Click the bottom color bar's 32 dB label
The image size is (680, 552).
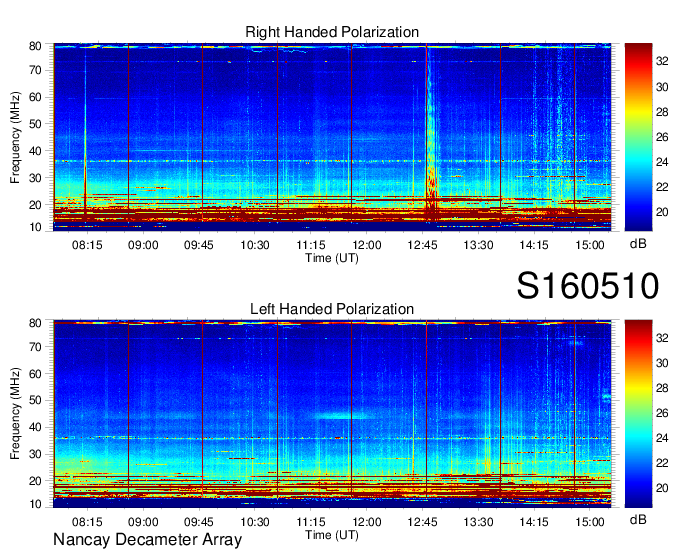pos(662,338)
